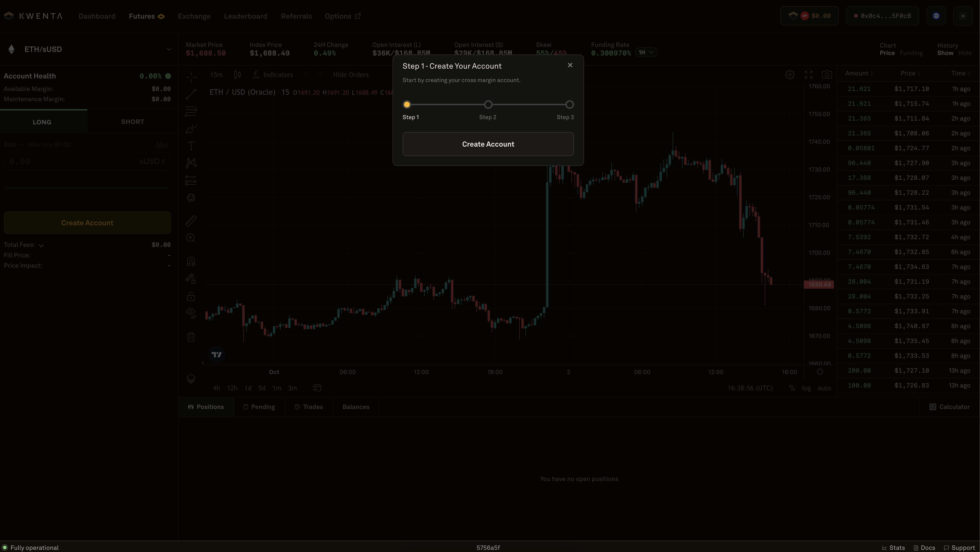The height and width of the screenshot is (552, 980).
Task: Close the Step 1 account dialog
Action: coord(570,65)
